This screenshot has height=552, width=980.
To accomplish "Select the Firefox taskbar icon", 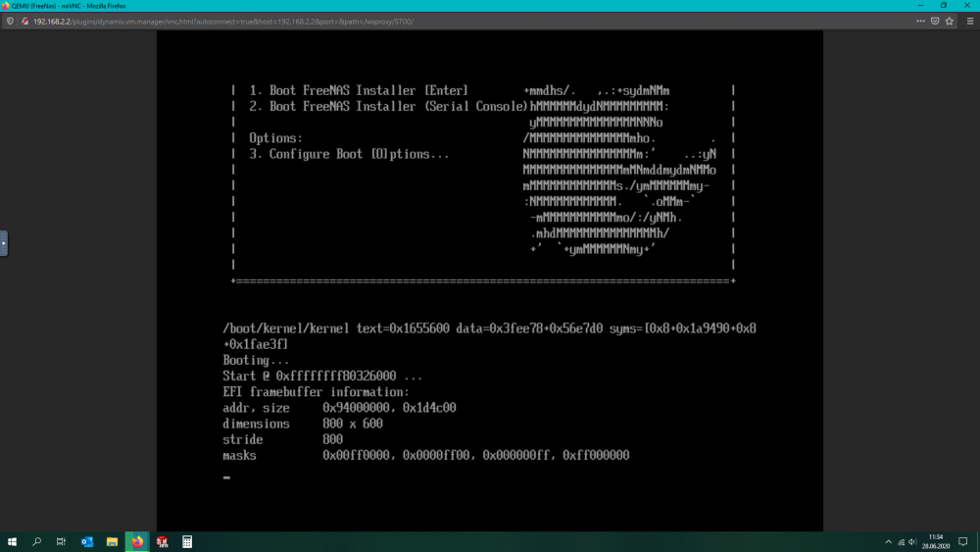I will point(137,542).
